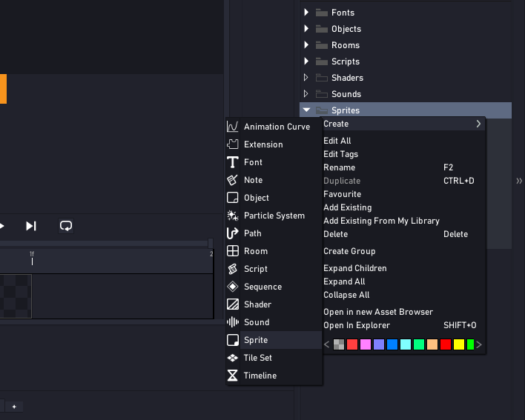
Task: Choose Tile Set text in Create submenu
Action: coord(258,358)
